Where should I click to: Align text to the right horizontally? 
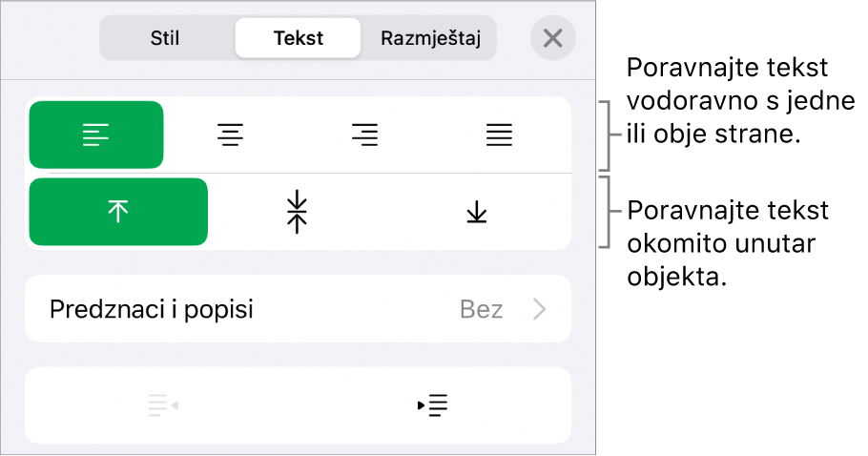(363, 135)
